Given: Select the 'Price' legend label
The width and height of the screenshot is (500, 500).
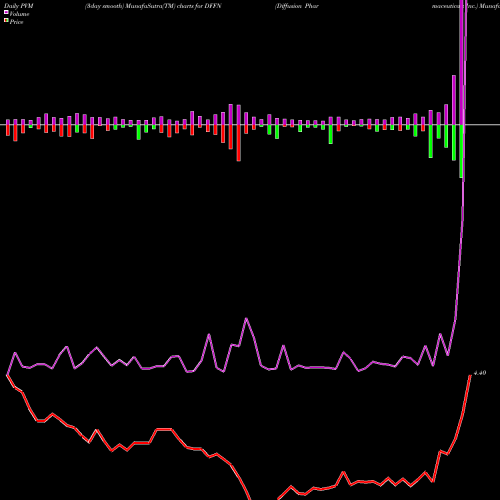Looking at the screenshot, I should 16,22.
